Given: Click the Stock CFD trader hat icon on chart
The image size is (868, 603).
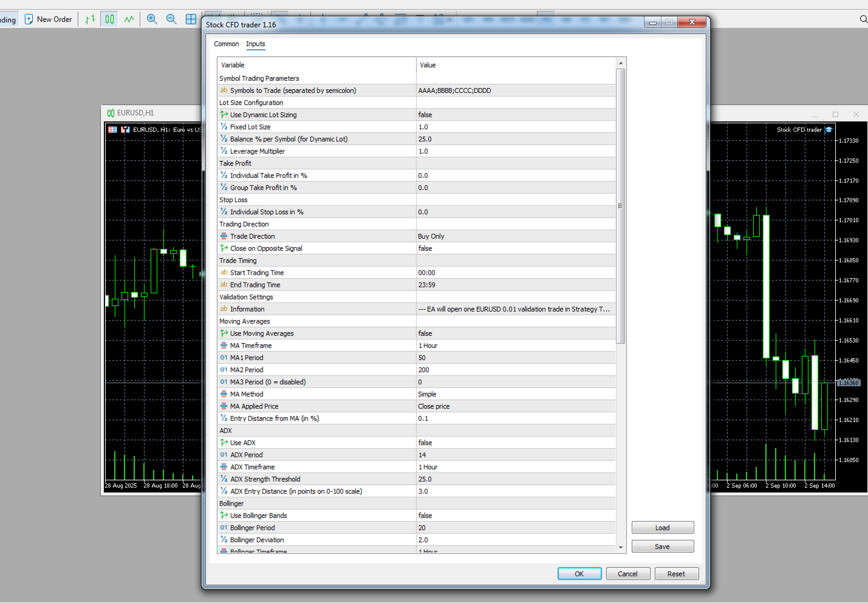Looking at the screenshot, I should [829, 129].
